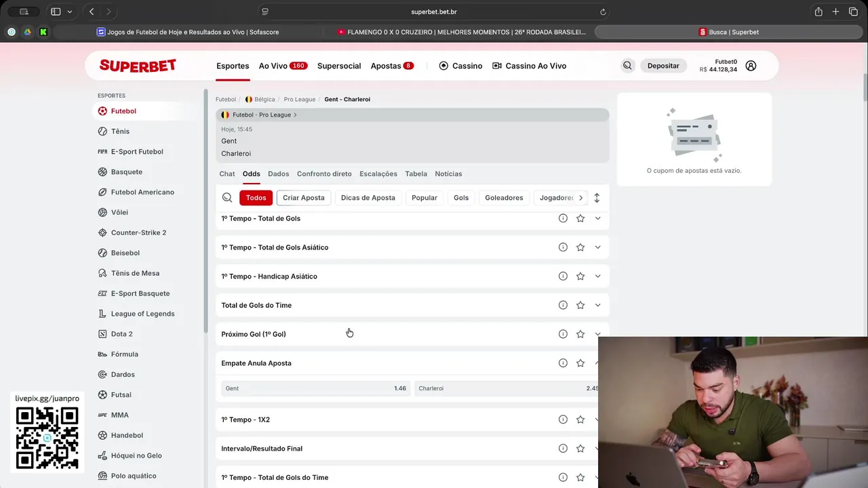This screenshot has height=488, width=868.
Task: Open Futsal category
Action: (114, 394)
